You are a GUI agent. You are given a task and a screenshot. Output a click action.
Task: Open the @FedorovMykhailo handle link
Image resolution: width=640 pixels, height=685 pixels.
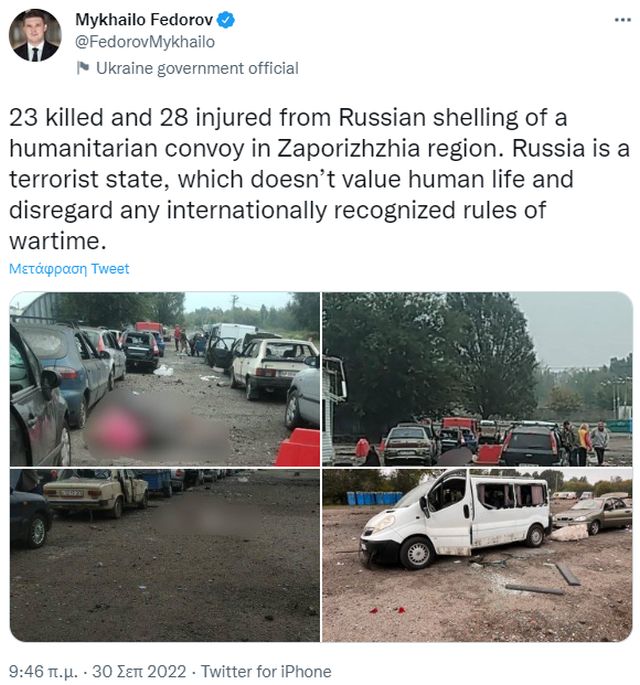click(145, 42)
